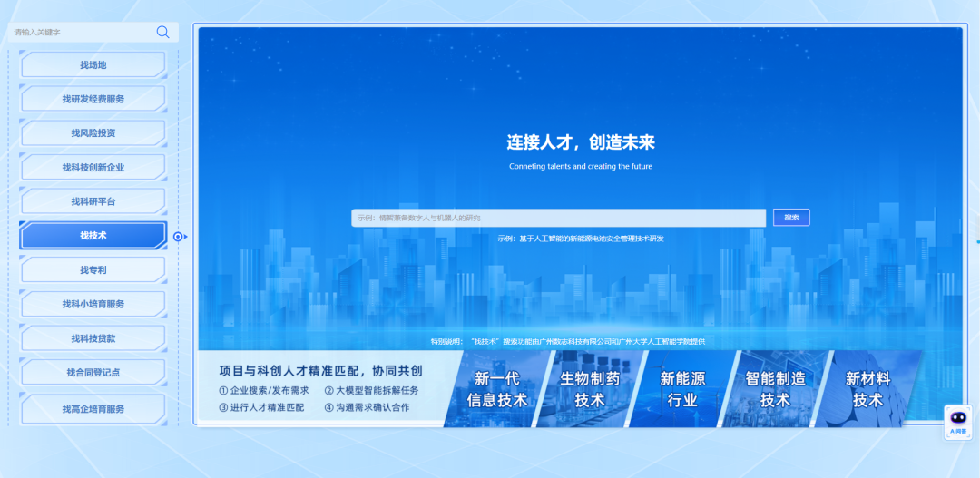Select the highlighted 找技术 menu item

[x=93, y=236]
